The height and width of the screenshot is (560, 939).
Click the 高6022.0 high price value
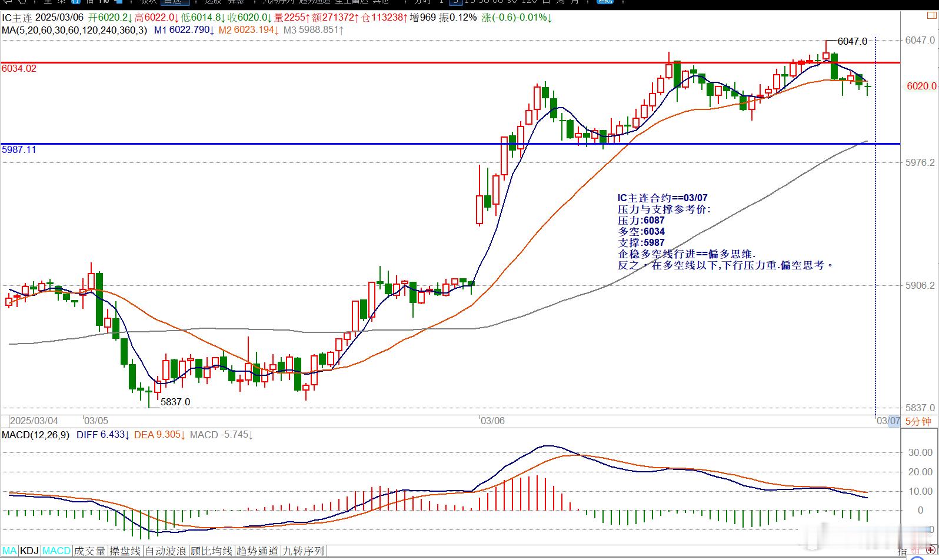[156, 18]
